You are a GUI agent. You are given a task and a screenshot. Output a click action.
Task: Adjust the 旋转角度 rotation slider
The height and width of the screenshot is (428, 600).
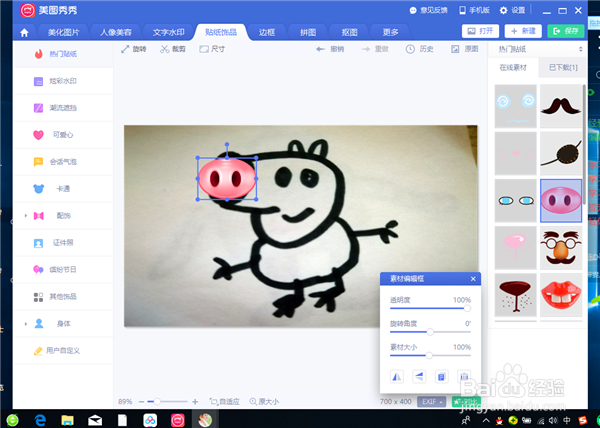(430, 332)
